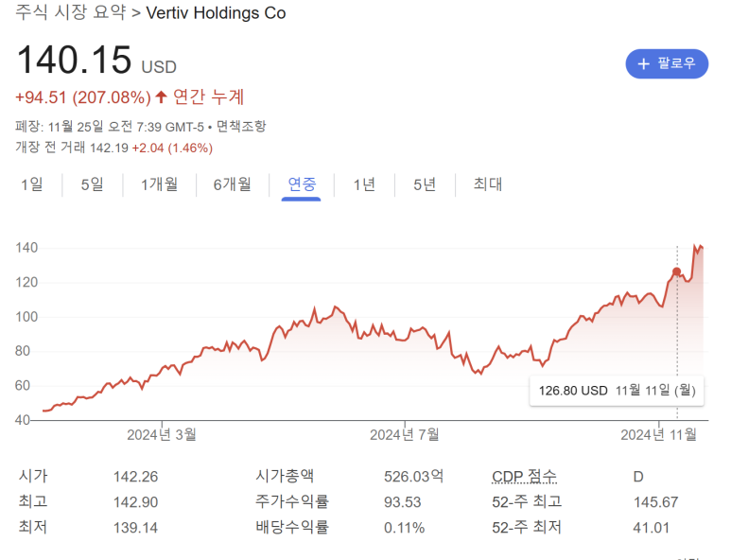Screen dimensions: 731x560
Task: Open the 5년 chart range tab
Action: 425,184
